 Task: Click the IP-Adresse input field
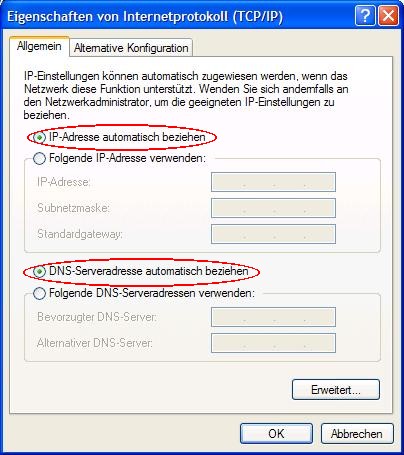tap(273, 182)
